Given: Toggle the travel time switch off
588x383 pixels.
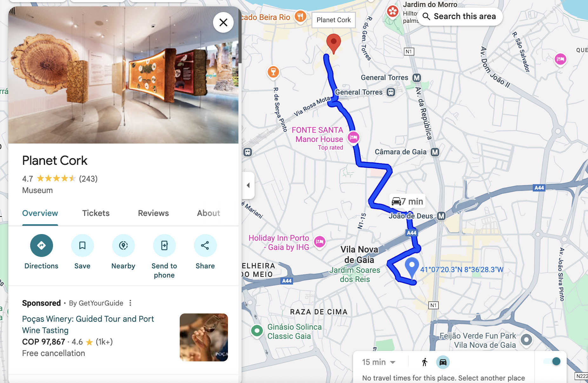Looking at the screenshot, I should coord(552,361).
